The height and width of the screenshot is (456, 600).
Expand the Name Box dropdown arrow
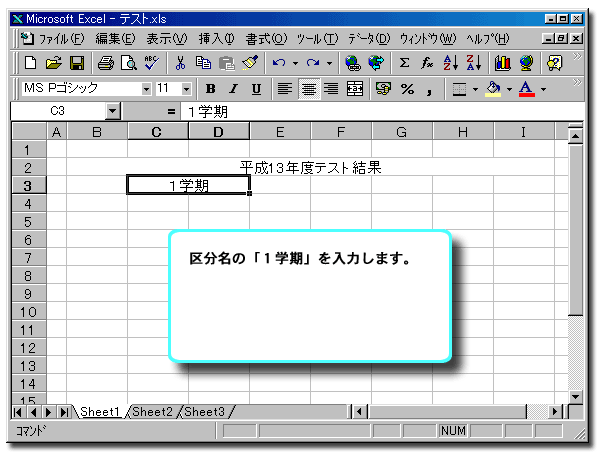point(112,111)
